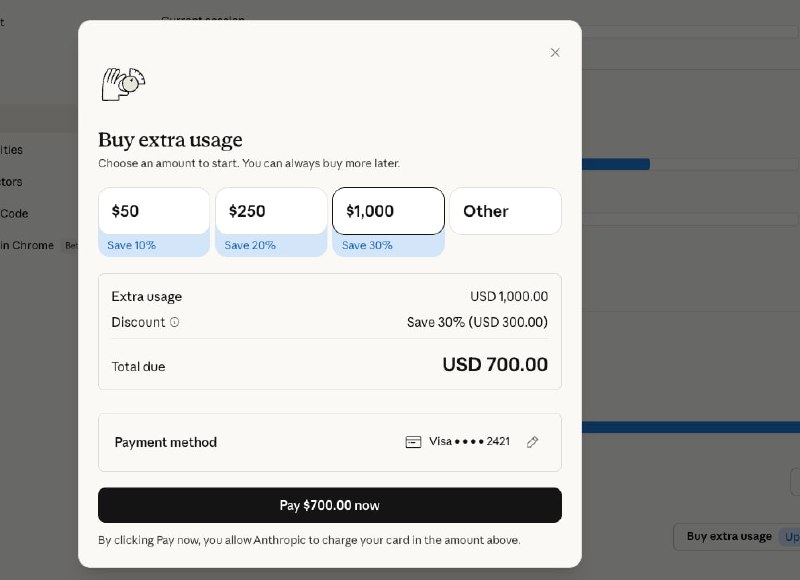
Task: Open the in Chrome sidebar item
Action: 27,245
